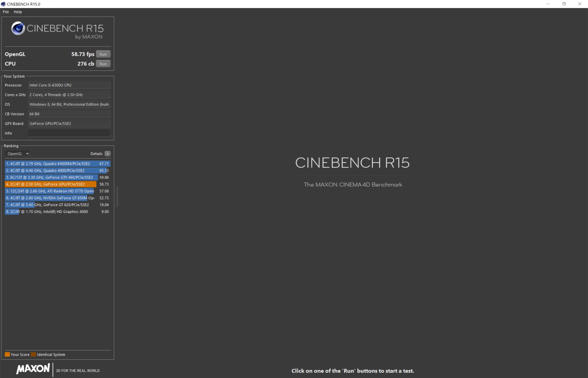This screenshot has width=588, height=378.
Task: Click the Identical System legend swatch
Action: tap(33, 354)
